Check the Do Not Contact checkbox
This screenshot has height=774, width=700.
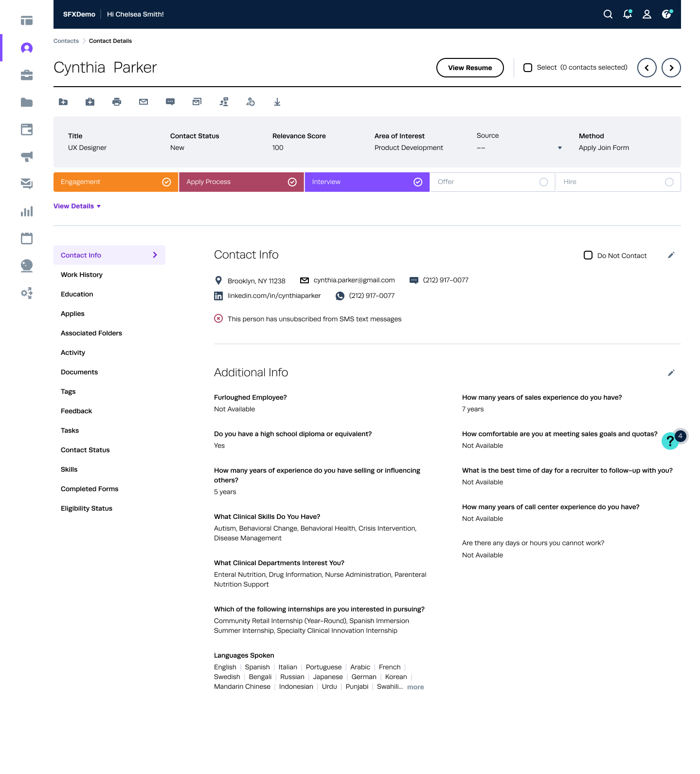(588, 255)
